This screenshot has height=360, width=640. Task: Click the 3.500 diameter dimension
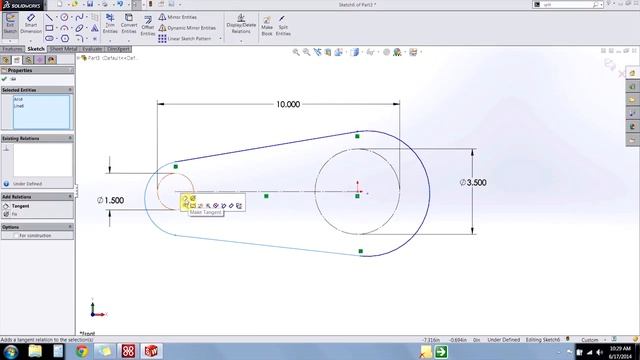point(473,182)
